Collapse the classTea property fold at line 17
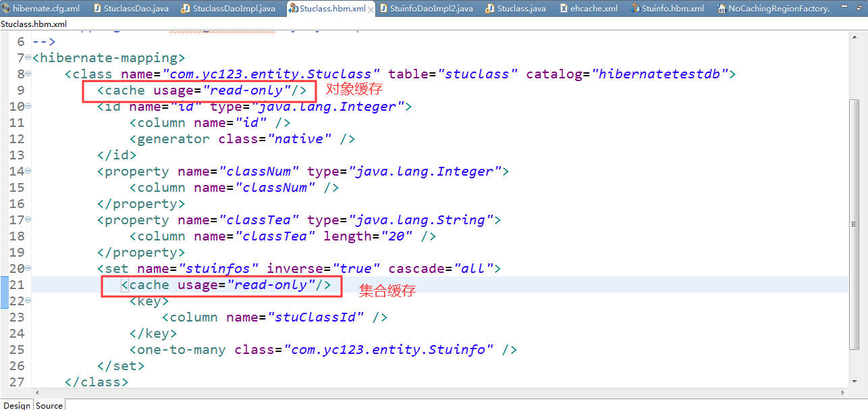This screenshot has height=410, width=868. (28, 220)
